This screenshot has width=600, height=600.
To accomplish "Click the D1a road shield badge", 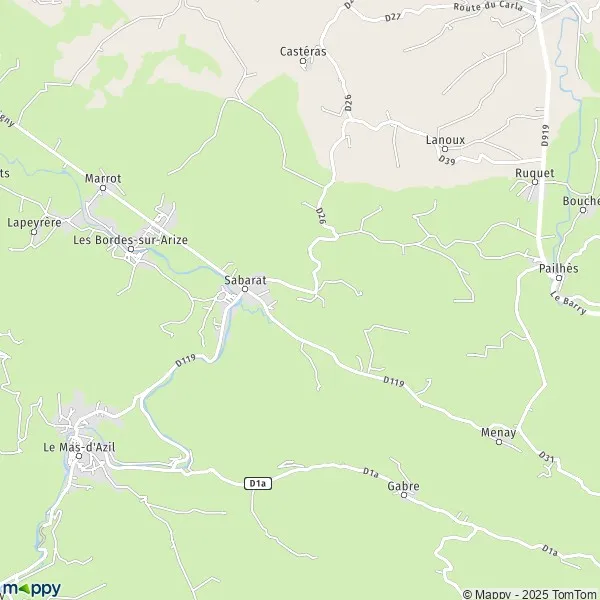I will click(x=258, y=483).
